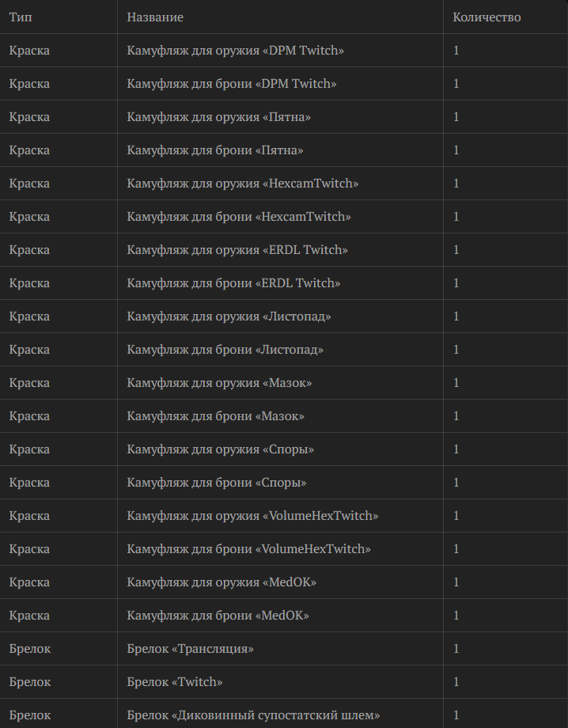
Task: Click «Брелок» type cell in «Twitch» keychain row
Action: 59,682
